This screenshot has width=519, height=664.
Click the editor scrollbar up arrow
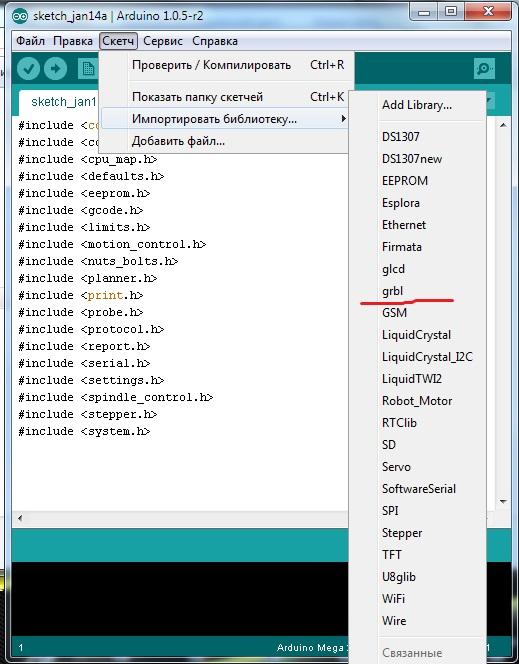[x=503, y=125]
